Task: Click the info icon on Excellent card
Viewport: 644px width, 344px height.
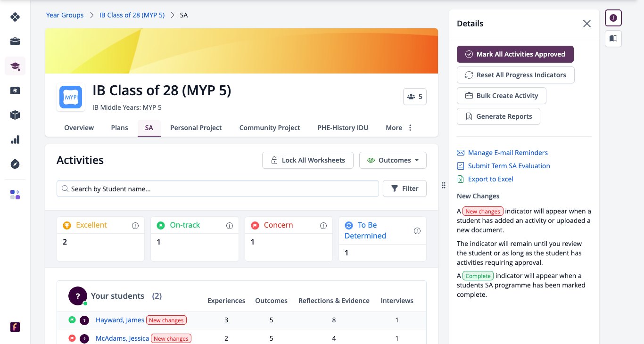Action: pyautogui.click(x=135, y=226)
